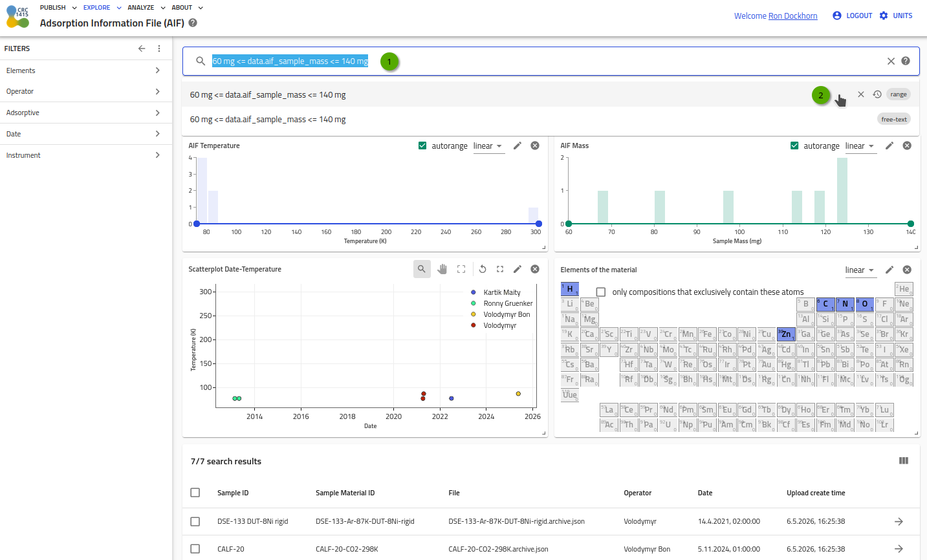The height and width of the screenshot is (560, 927).
Task: Open the linear scale dropdown in AIF Mass
Action: pos(860,146)
